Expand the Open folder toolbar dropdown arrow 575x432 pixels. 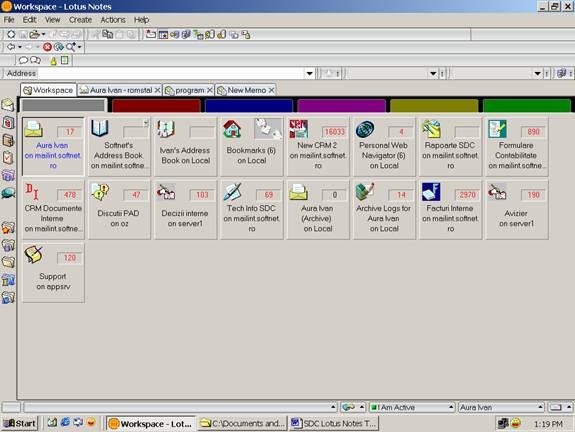click(x=43, y=34)
